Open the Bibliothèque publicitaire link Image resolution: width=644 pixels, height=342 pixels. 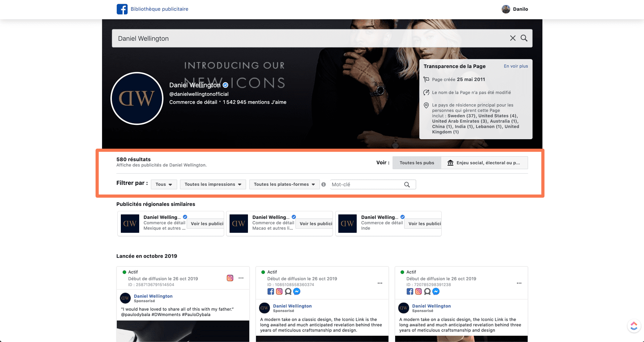click(x=159, y=9)
